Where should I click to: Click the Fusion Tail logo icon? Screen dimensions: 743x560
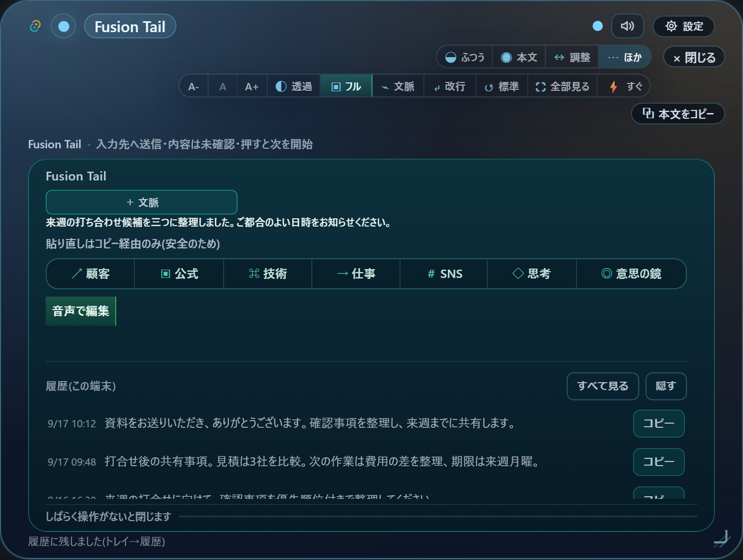pyautogui.click(x=35, y=26)
